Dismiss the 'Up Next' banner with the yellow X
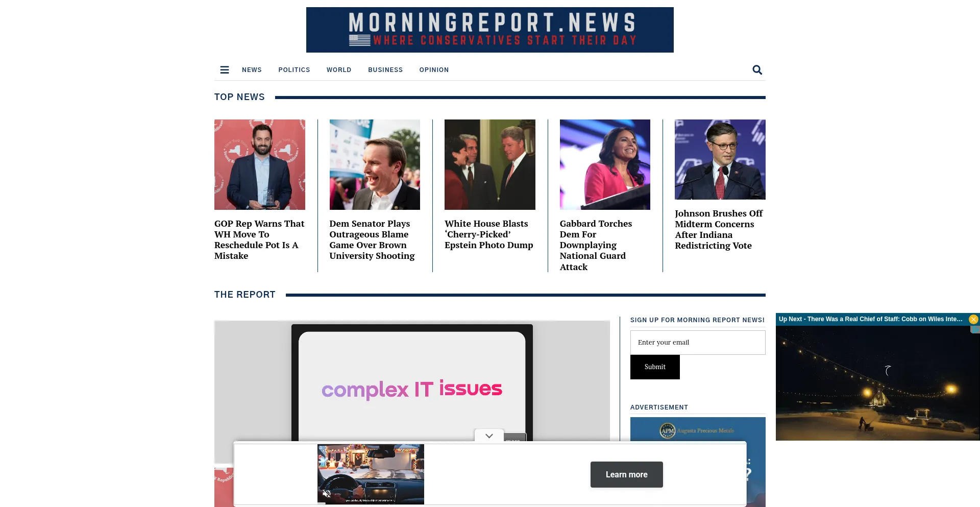This screenshot has height=507, width=980. pos(974,319)
